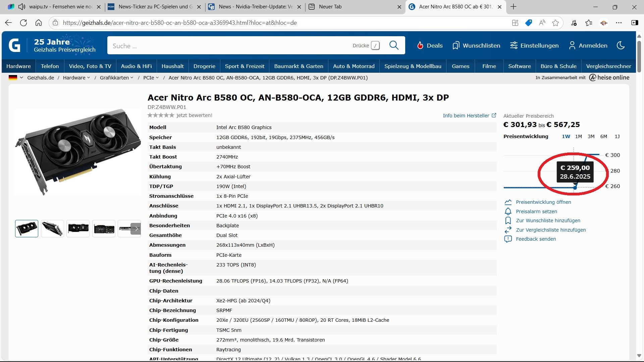Switch to the Neuer Tab browser tab
This screenshot has height=362, width=644.
tap(330, 7)
